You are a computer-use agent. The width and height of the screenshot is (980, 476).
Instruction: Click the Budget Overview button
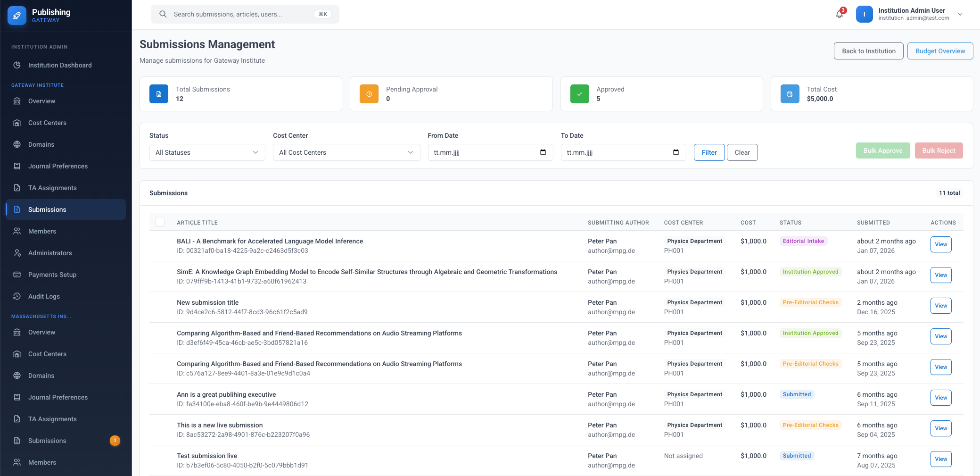click(940, 51)
